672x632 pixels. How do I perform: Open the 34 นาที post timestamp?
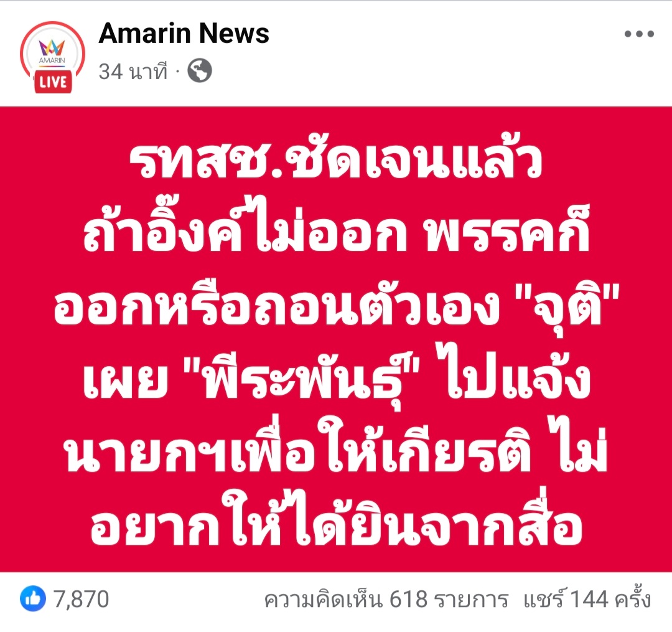click(x=133, y=71)
